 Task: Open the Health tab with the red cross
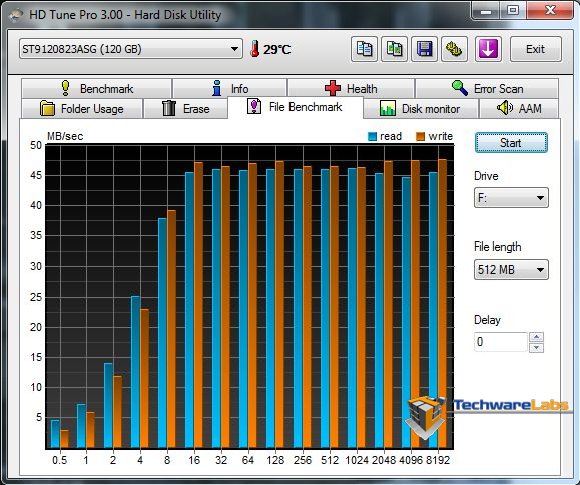pos(351,88)
